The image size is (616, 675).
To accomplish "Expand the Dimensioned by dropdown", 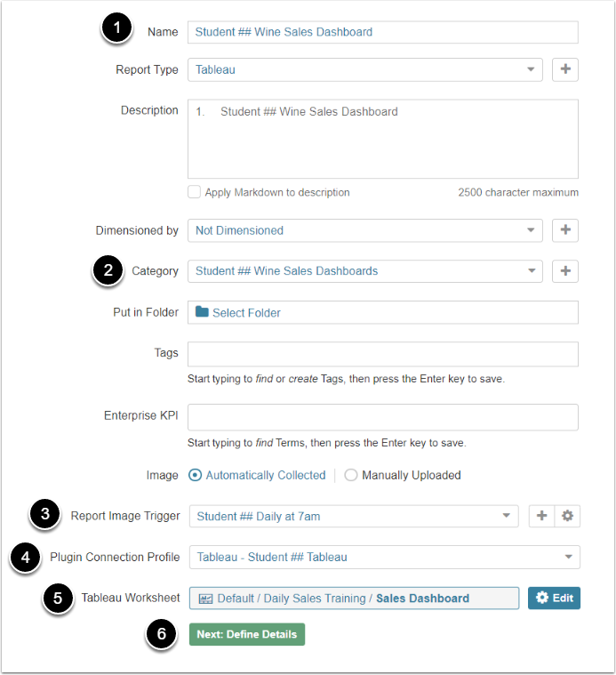I will [x=364, y=230].
